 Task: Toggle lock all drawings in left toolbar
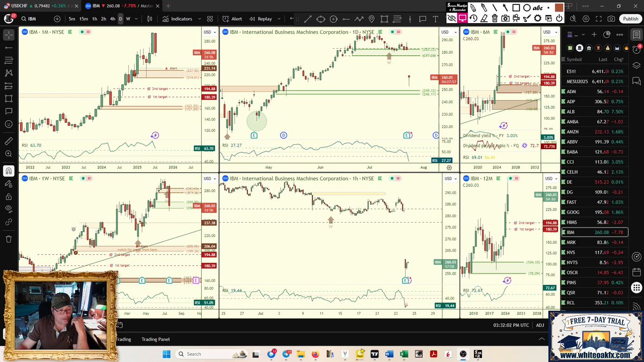(9, 196)
